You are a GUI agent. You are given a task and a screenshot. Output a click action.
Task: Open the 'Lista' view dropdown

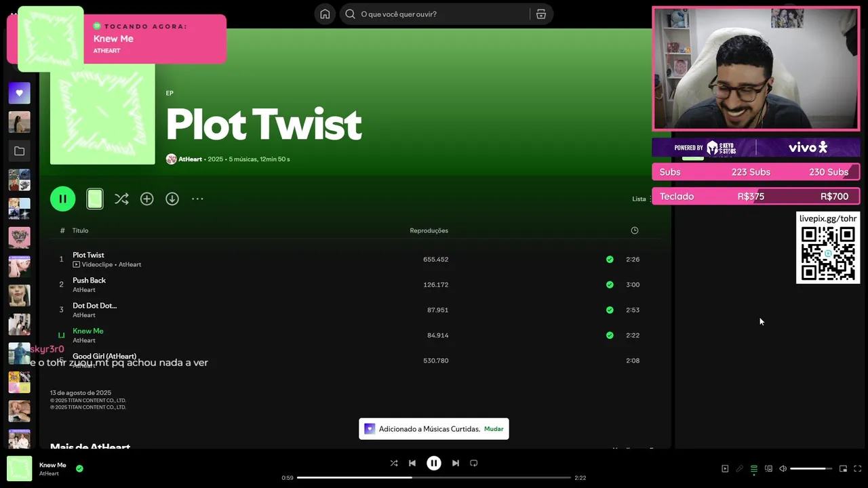[642, 199]
